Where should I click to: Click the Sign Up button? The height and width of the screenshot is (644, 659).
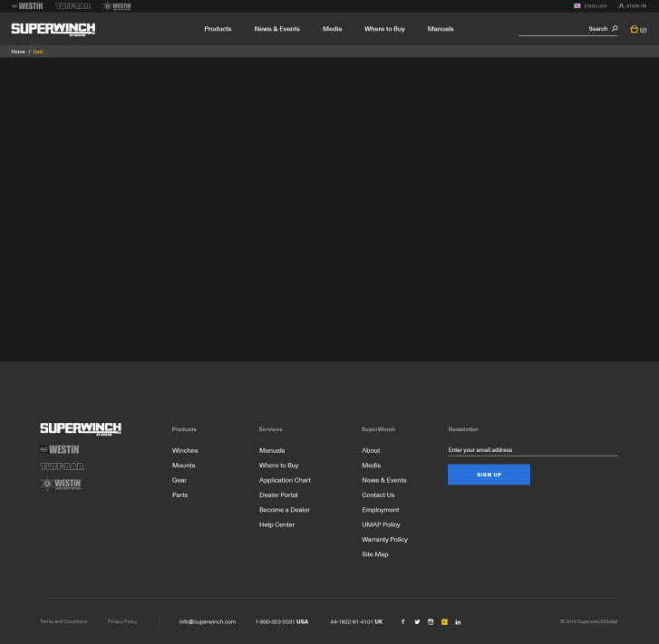(489, 475)
